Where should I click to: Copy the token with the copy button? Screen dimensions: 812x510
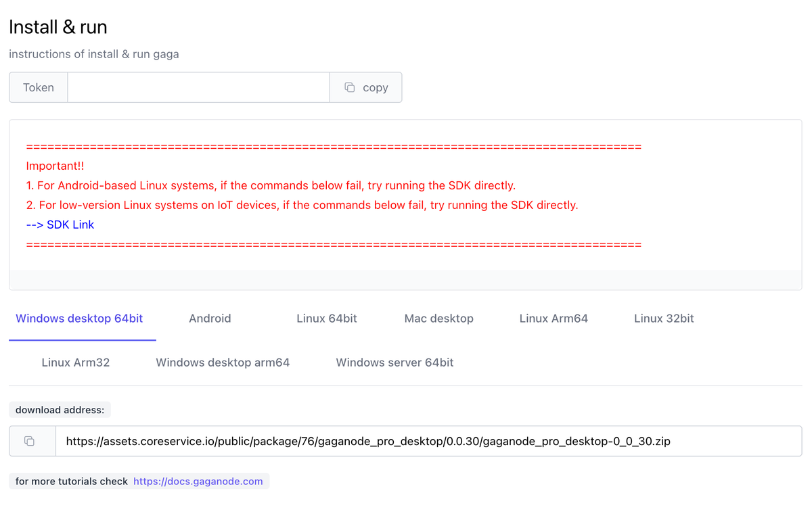click(x=365, y=87)
